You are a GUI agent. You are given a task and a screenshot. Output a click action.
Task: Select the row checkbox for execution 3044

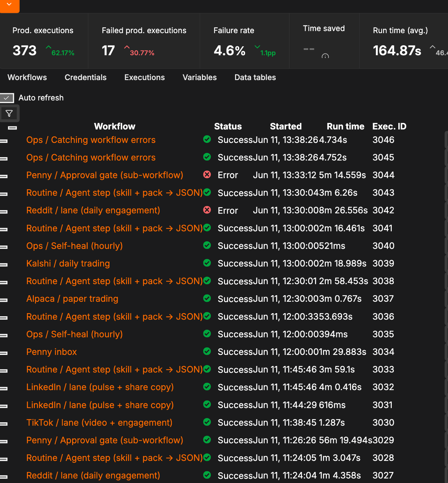[4, 176]
